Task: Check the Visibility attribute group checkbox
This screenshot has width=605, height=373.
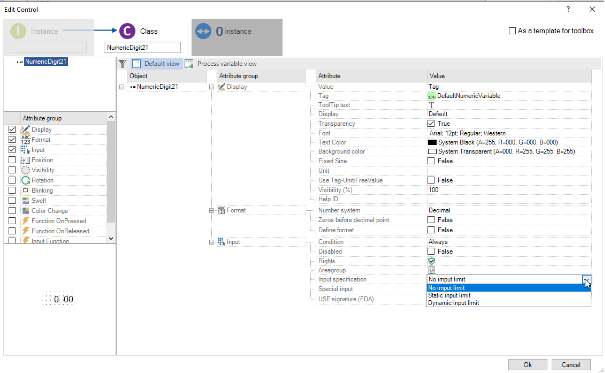Action: [12, 170]
